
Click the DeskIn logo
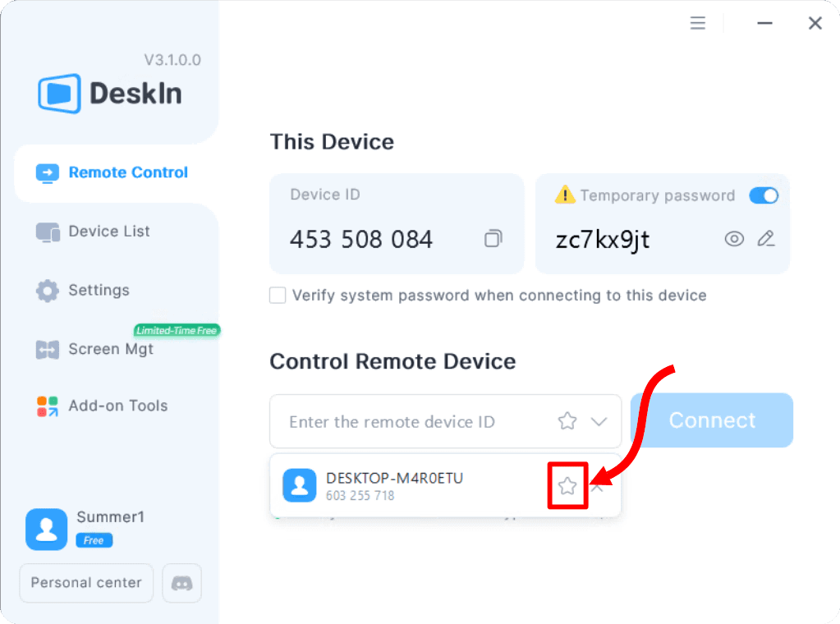(110, 94)
